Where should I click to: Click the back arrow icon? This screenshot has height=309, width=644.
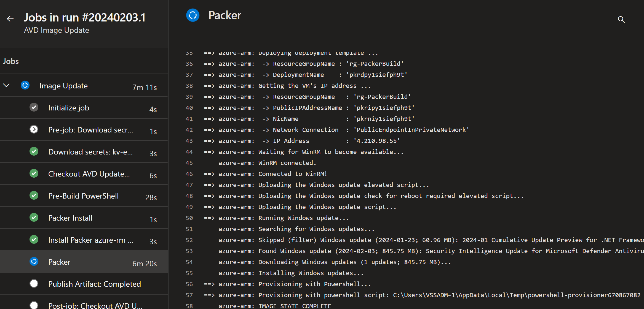point(10,19)
